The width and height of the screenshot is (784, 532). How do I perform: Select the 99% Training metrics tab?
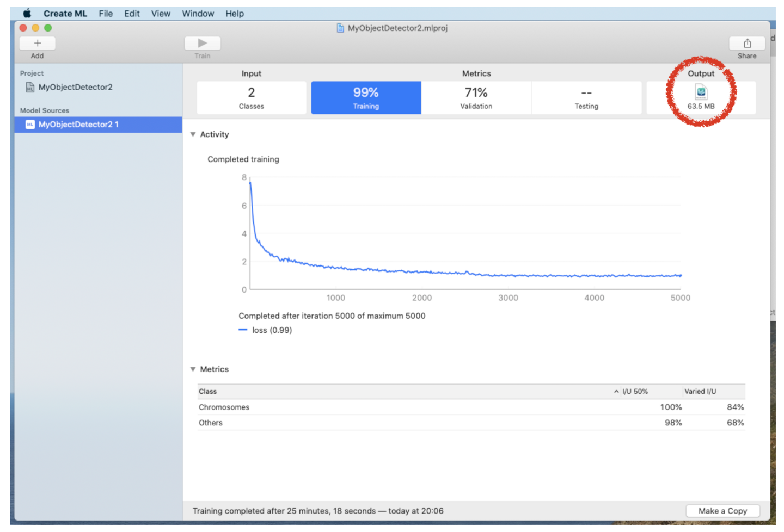click(366, 98)
